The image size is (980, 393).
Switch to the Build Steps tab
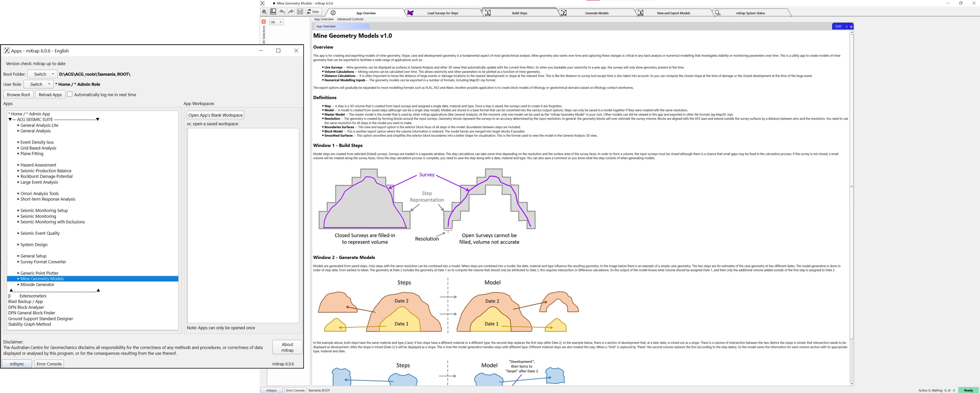click(519, 13)
